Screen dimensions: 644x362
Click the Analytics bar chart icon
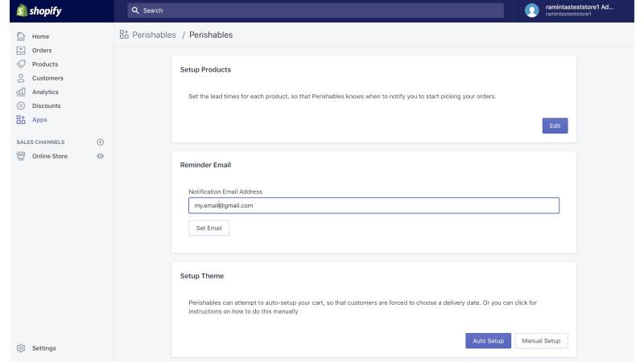(x=21, y=92)
